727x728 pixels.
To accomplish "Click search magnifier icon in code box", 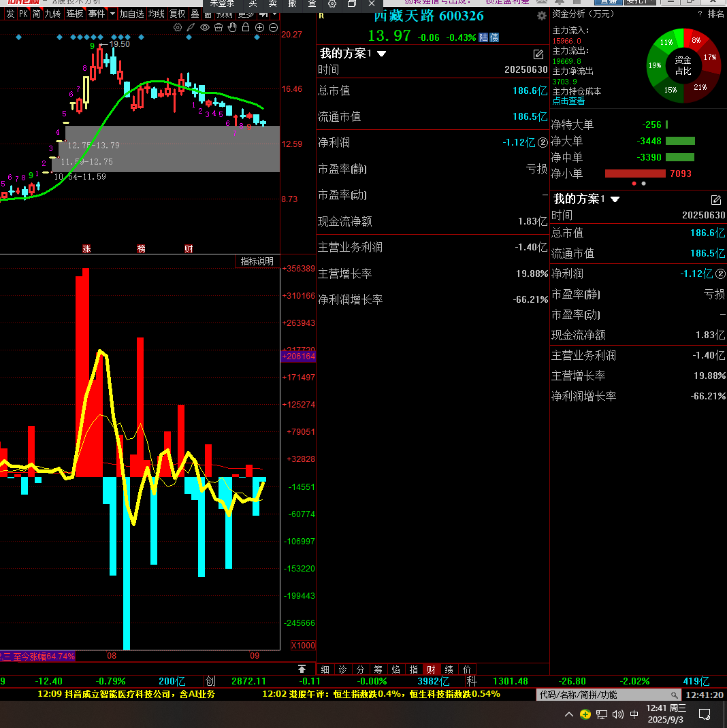I will click(674, 695).
